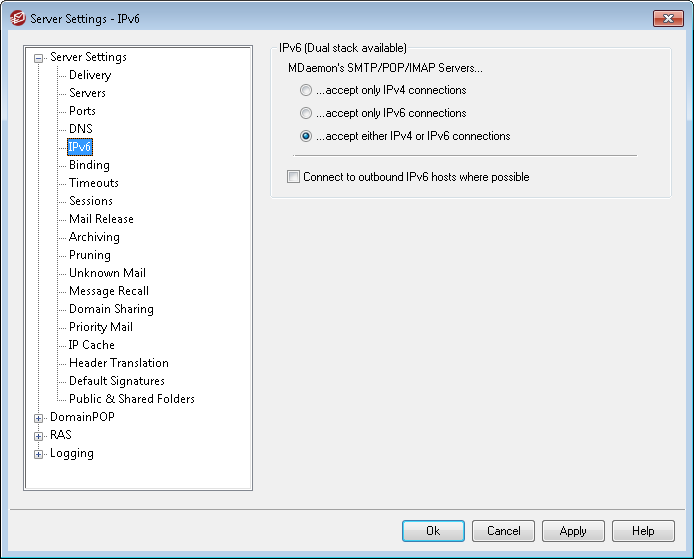Viewport: 694px width, 559px height.
Task: Close the Server Settings dialog window
Action: [668, 18]
